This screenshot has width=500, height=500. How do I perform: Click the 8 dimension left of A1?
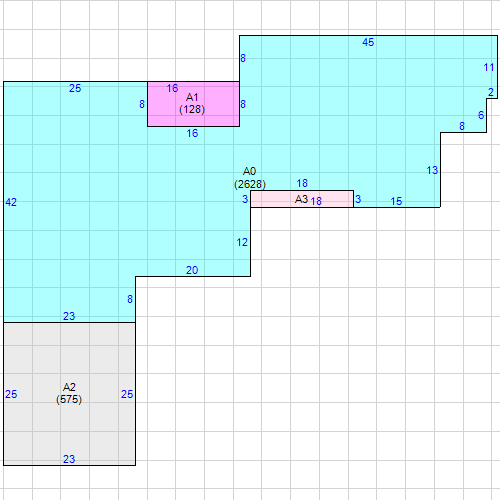pyautogui.click(x=142, y=104)
